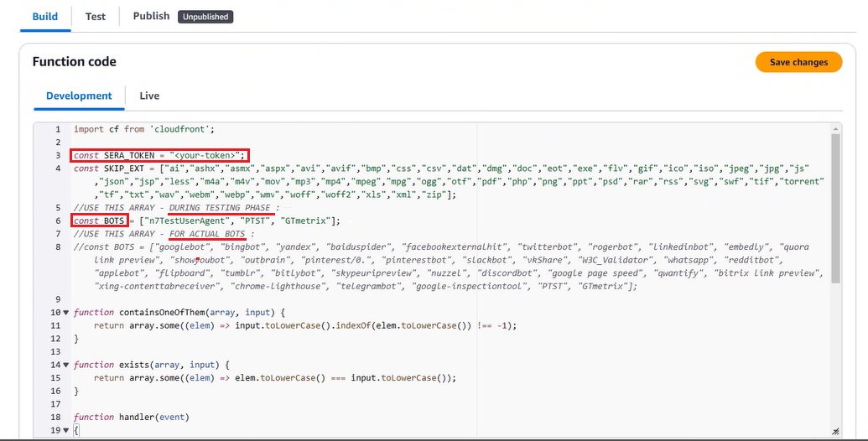The width and height of the screenshot is (868, 441).
Task: Select the Development code tab
Action: click(79, 96)
